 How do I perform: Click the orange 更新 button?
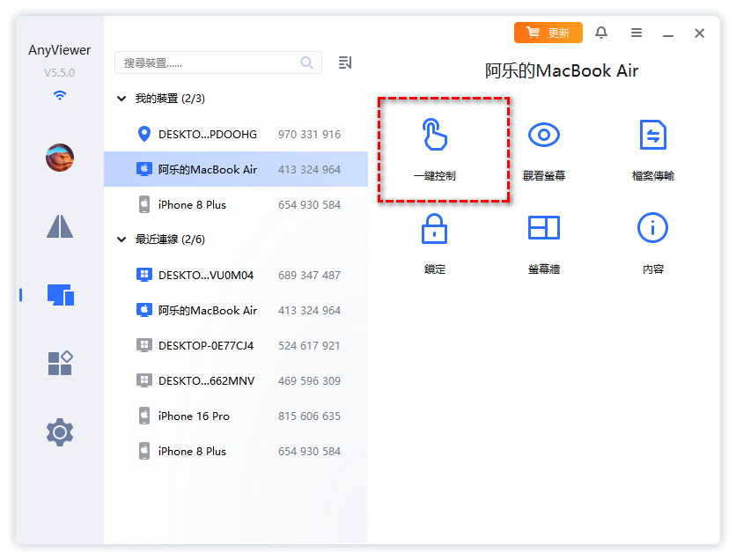(x=548, y=33)
